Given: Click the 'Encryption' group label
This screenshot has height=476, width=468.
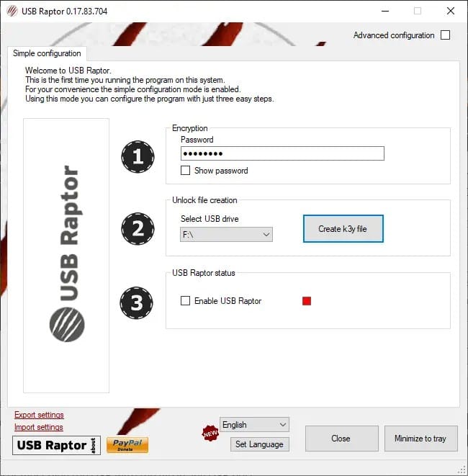Looking at the screenshot, I should pyautogui.click(x=189, y=128).
